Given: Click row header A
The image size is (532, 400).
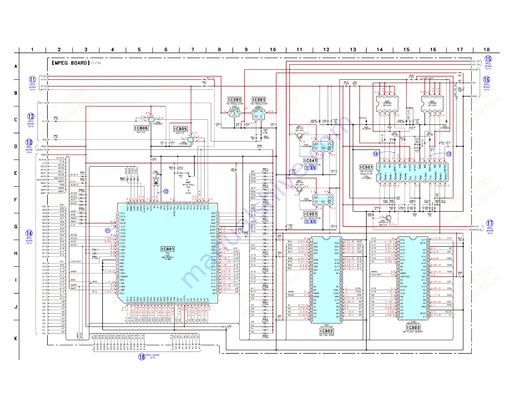Looking at the screenshot, I should [16, 67].
